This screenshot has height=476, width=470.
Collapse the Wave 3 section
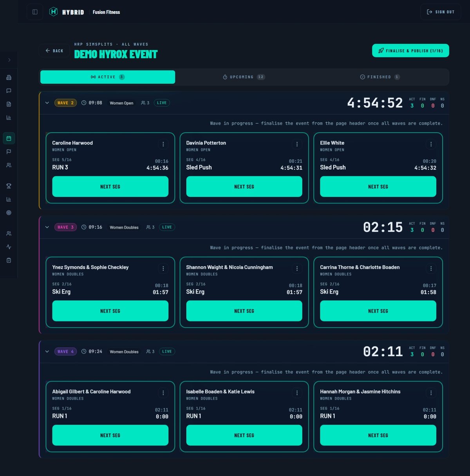tap(47, 227)
